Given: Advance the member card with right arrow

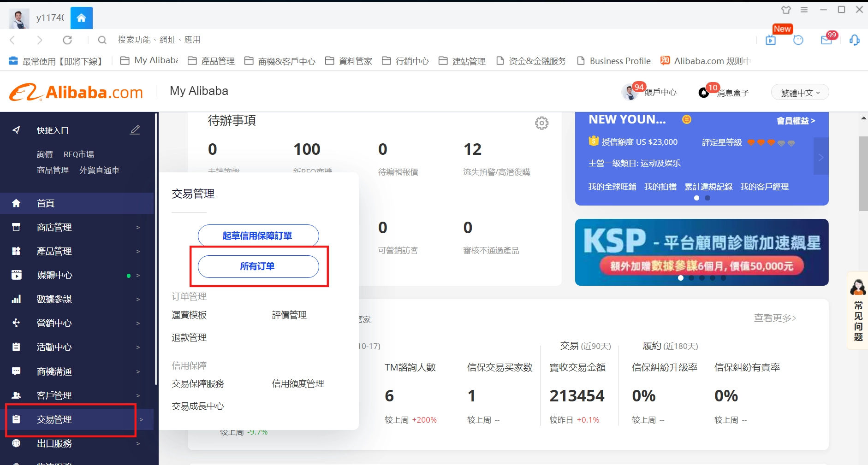Looking at the screenshot, I should pos(821,157).
